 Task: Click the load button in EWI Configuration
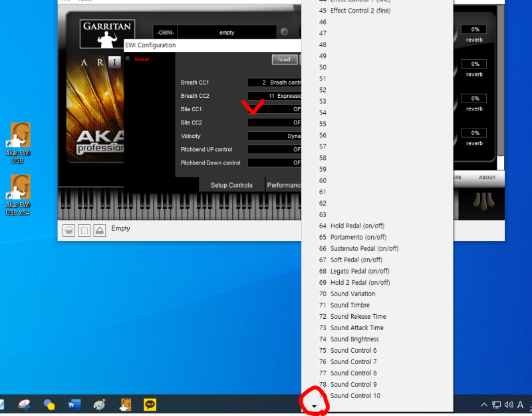click(x=284, y=59)
